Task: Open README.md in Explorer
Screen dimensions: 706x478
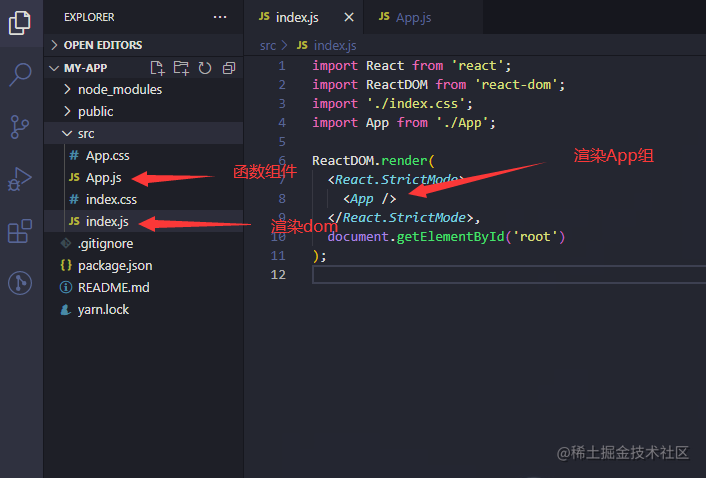Action: pos(143,288)
